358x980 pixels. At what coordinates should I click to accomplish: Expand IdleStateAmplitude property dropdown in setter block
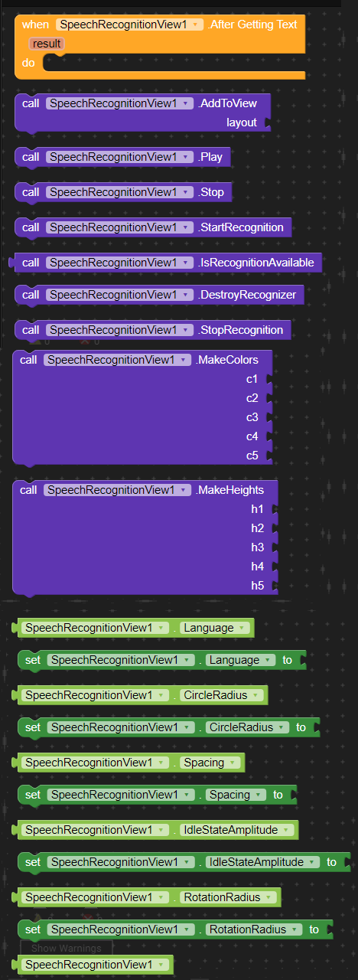tap(264, 862)
